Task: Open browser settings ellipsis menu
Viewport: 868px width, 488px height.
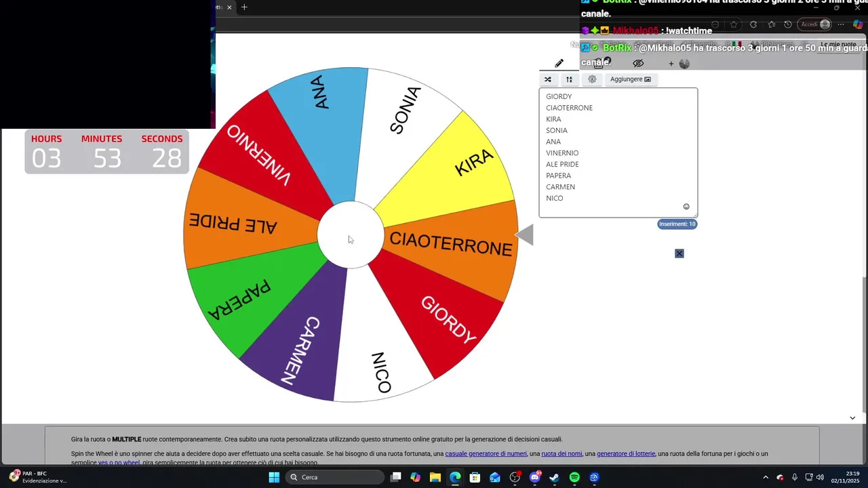Action: (x=841, y=24)
